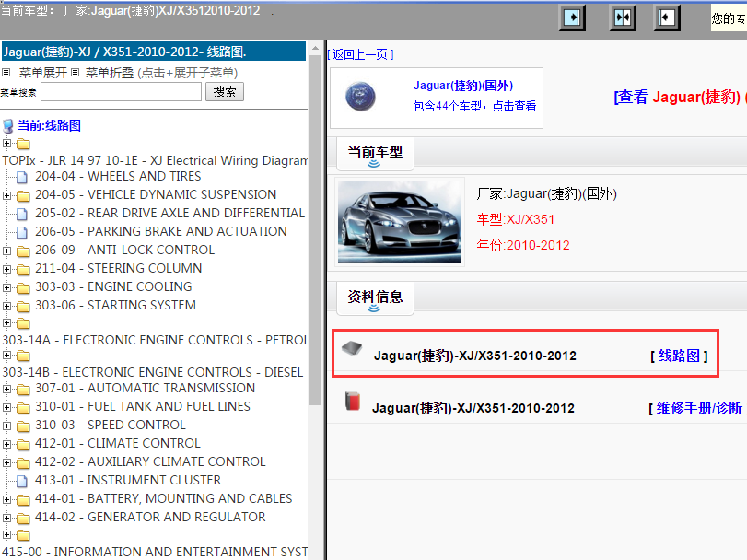Click the scroll-up arrow of tree panel
The width and height of the screenshot is (747, 560).
point(315,48)
